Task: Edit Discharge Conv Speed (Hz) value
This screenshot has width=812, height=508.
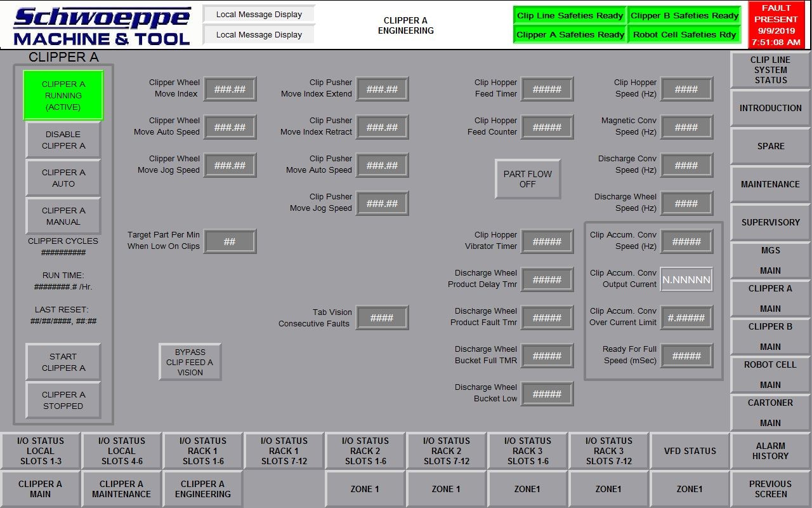Action: tap(686, 166)
